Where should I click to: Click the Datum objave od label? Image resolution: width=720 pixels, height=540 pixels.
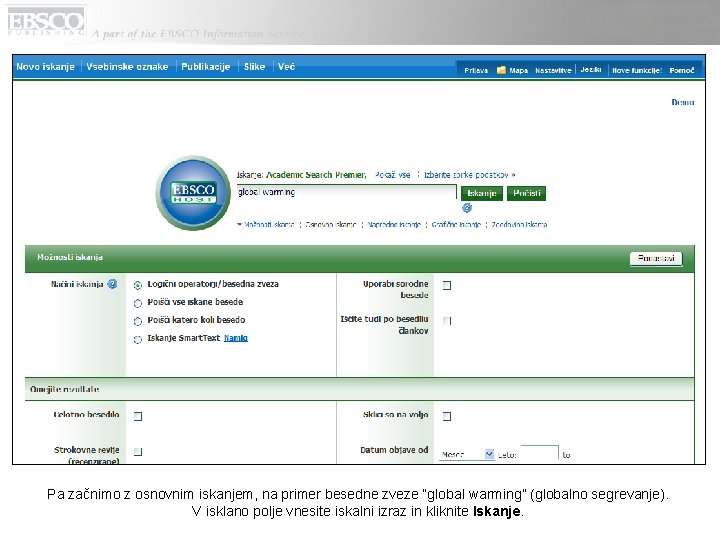tap(394, 450)
